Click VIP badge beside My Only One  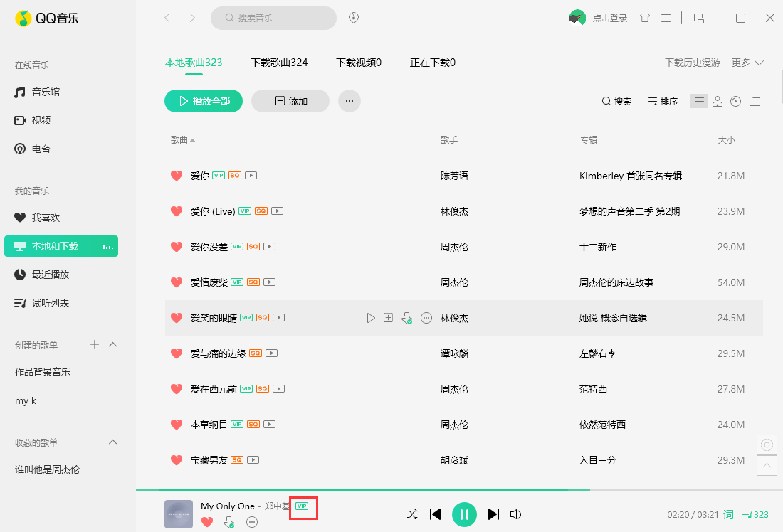[302, 506]
